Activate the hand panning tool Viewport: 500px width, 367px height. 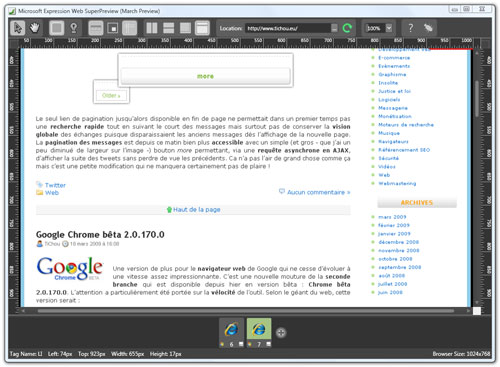(x=34, y=28)
